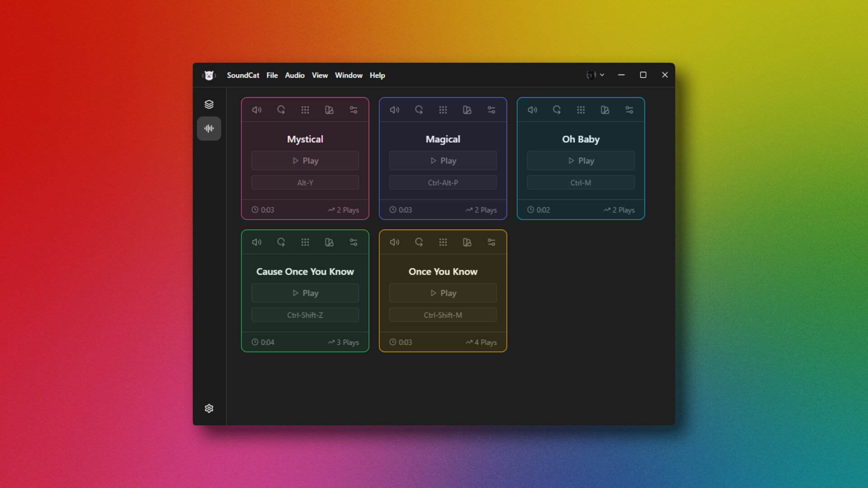Select the waveform sounds sidebar icon

209,128
